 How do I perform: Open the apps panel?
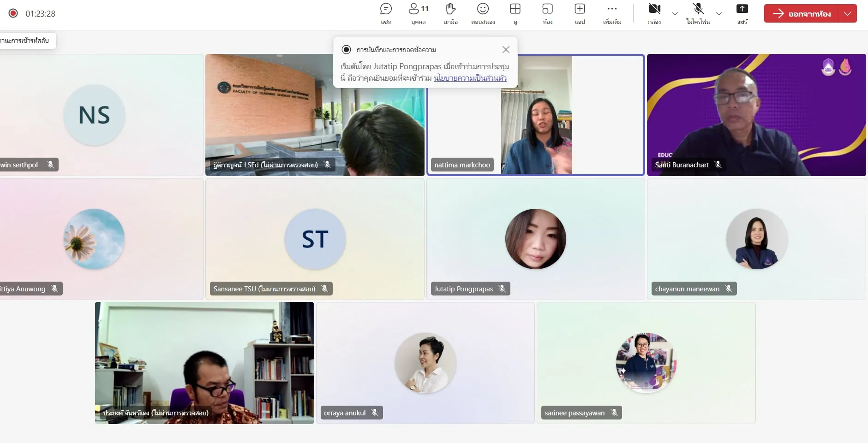(580, 13)
